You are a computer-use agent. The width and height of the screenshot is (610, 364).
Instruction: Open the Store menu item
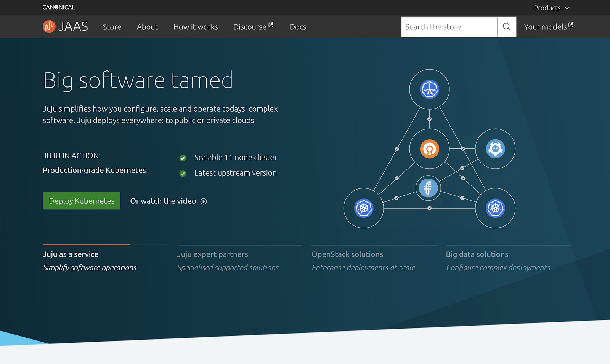pyautogui.click(x=112, y=27)
